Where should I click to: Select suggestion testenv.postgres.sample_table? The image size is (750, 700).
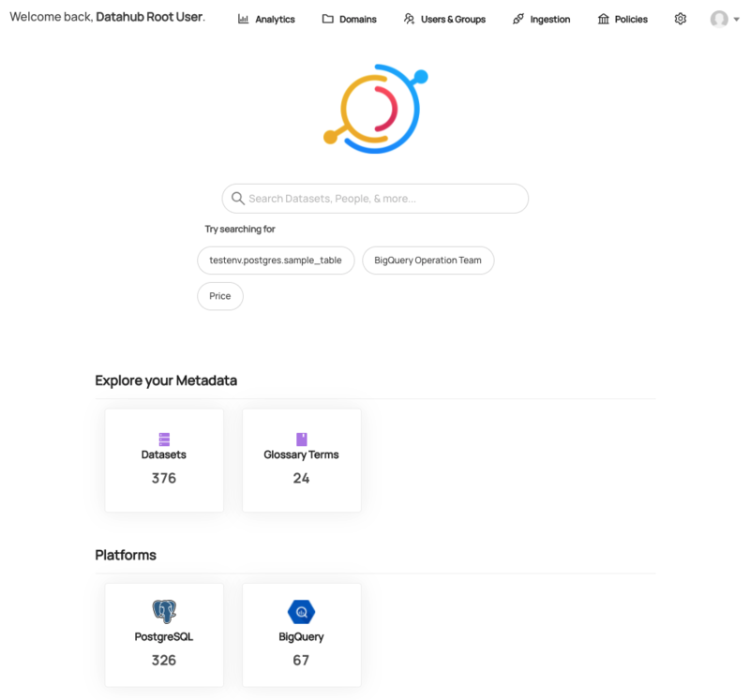pyautogui.click(x=276, y=261)
